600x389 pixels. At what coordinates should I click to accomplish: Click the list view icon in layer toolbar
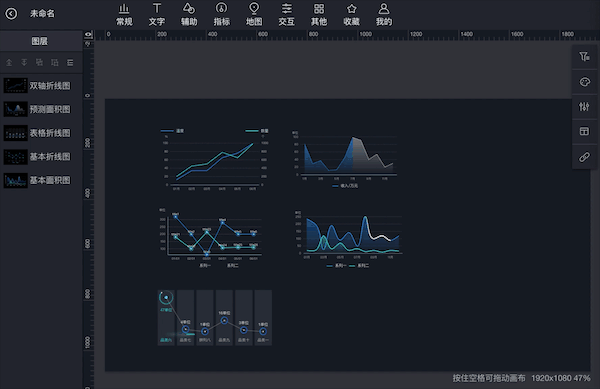point(70,62)
